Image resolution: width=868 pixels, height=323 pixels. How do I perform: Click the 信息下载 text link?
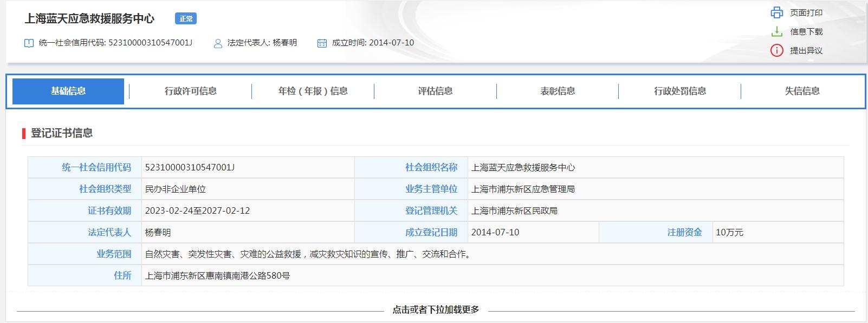click(x=806, y=32)
